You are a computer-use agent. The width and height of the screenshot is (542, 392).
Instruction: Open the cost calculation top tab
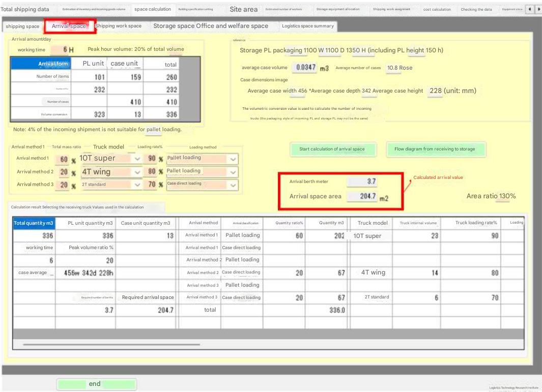tap(437, 9)
